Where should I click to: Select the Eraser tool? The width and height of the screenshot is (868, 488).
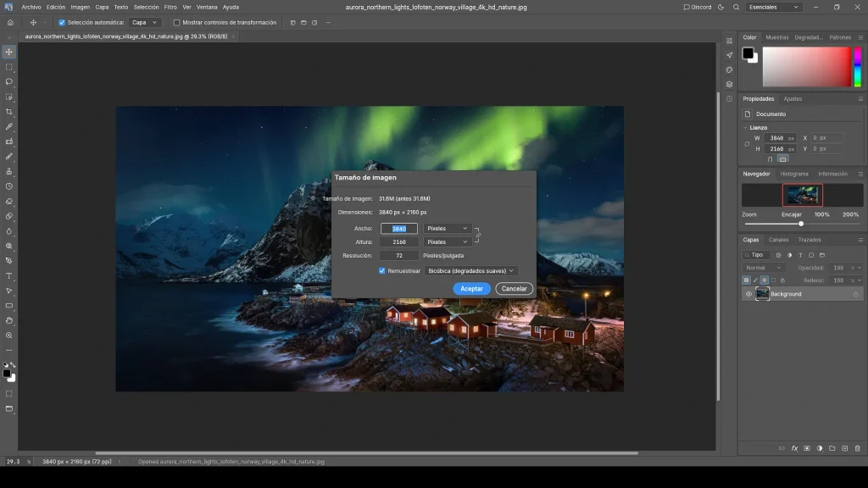click(8, 202)
